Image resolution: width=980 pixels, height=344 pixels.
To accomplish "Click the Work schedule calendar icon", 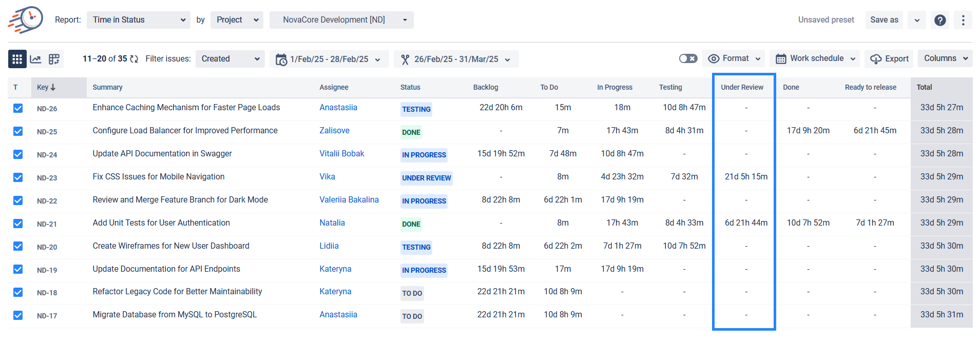I will (x=780, y=59).
